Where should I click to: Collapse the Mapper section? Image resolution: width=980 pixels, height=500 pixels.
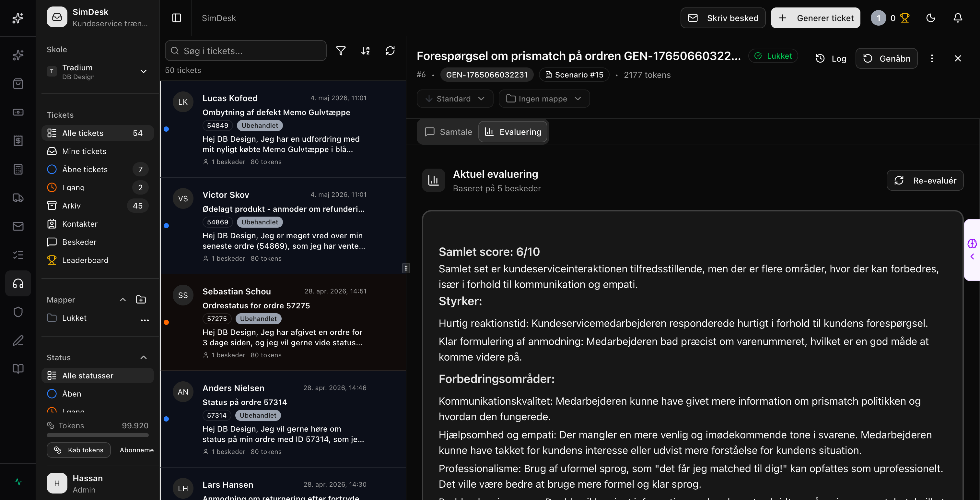tap(123, 300)
